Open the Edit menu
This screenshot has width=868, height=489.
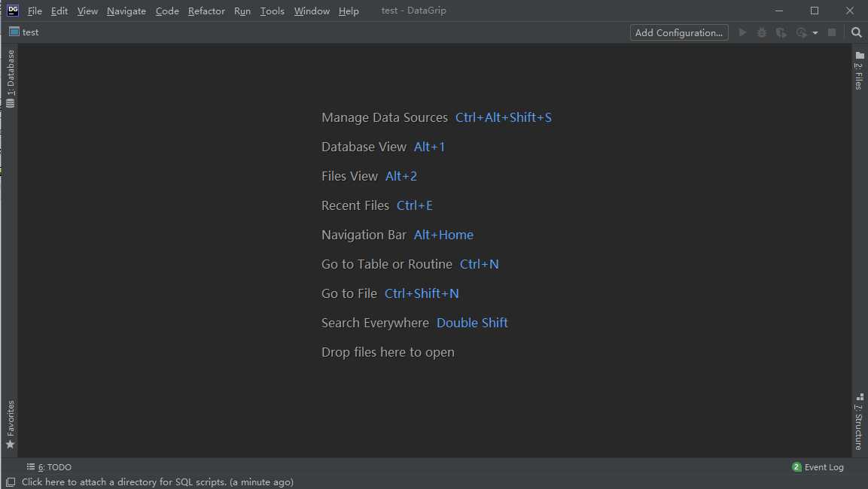(59, 11)
